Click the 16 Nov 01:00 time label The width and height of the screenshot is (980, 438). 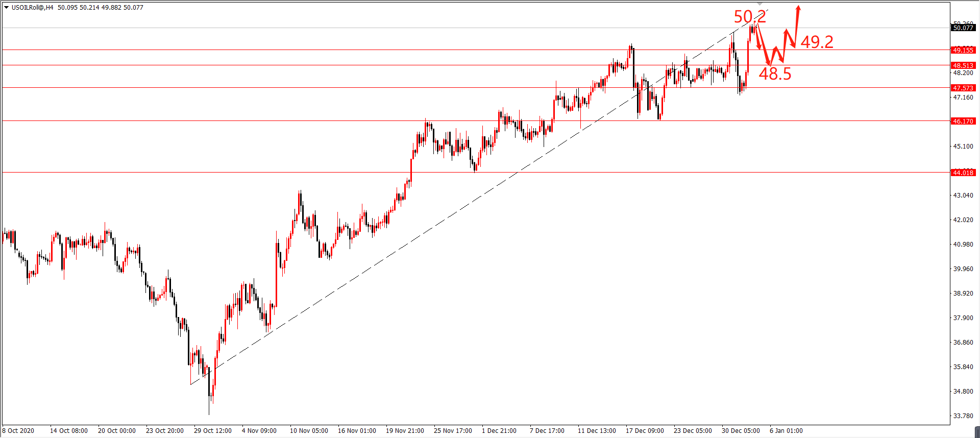pyautogui.click(x=357, y=431)
